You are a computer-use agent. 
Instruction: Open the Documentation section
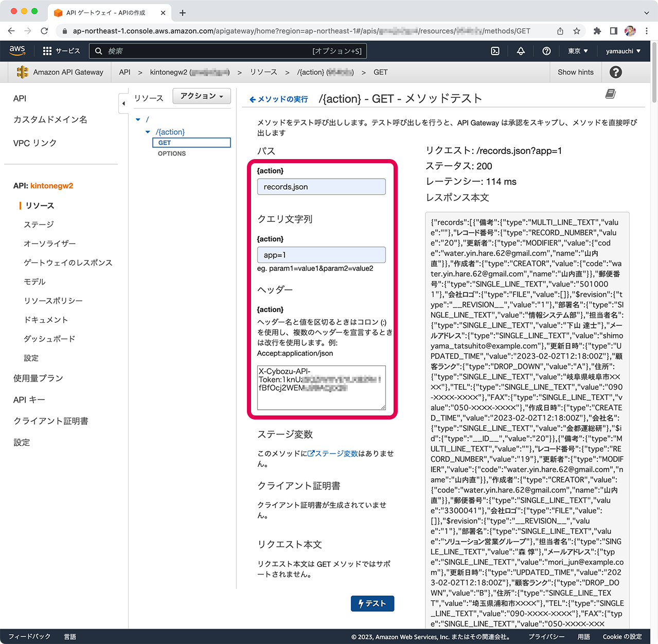tap(46, 320)
